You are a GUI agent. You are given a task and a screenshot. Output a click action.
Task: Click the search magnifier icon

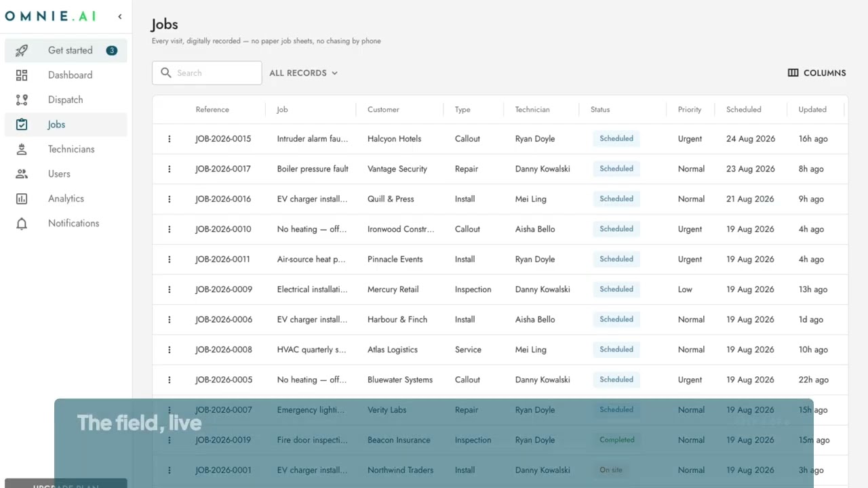(x=166, y=73)
